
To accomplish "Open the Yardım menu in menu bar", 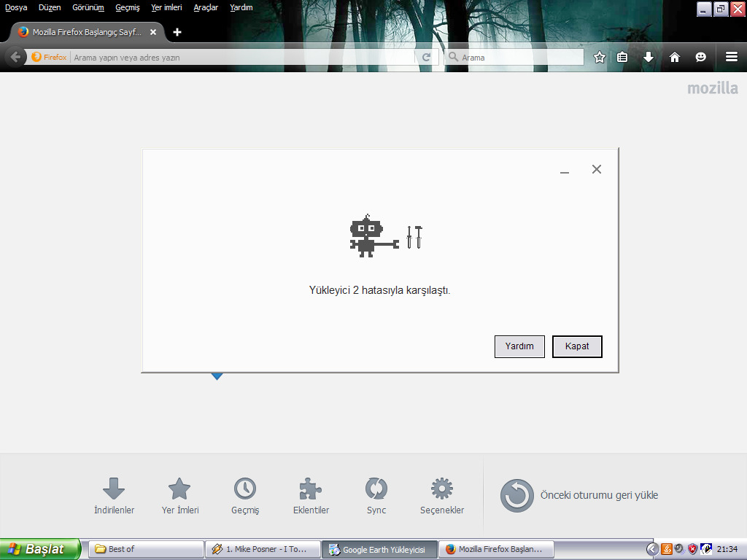I will coord(241,7).
